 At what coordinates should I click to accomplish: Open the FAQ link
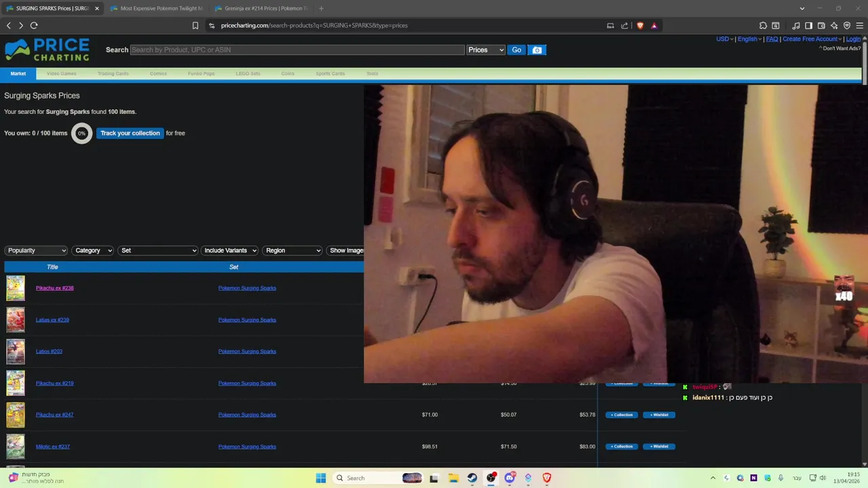click(x=772, y=39)
